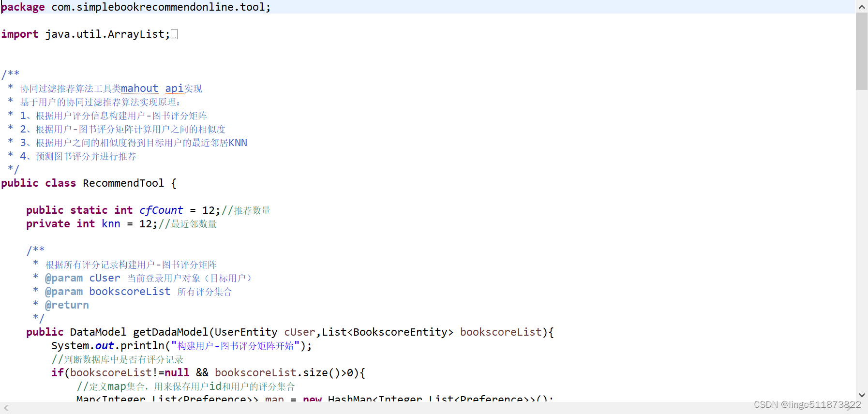868x414 pixels.
Task: Click the vertical scrollbar up arrow
Action: click(862, 7)
